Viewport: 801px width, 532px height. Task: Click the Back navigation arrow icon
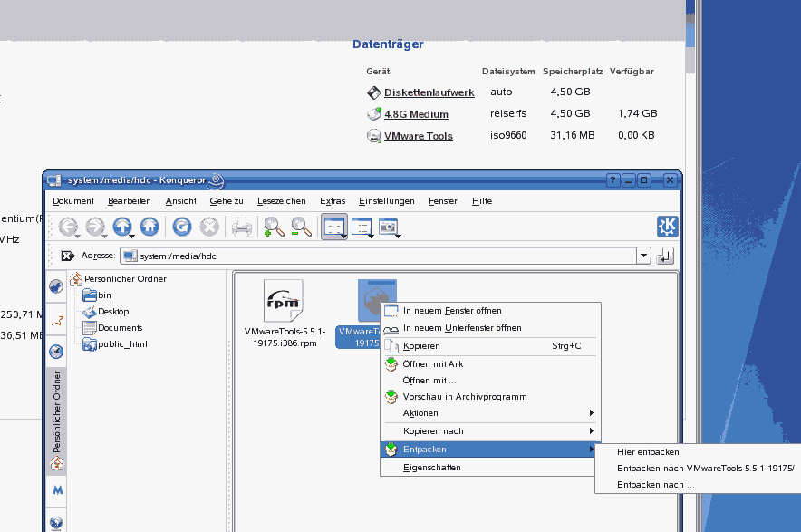(x=68, y=227)
